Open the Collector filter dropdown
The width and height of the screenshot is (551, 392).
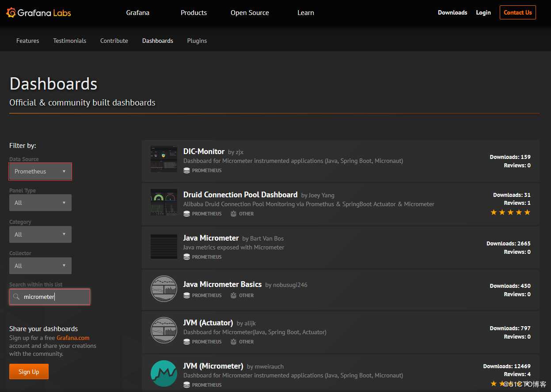coord(40,266)
